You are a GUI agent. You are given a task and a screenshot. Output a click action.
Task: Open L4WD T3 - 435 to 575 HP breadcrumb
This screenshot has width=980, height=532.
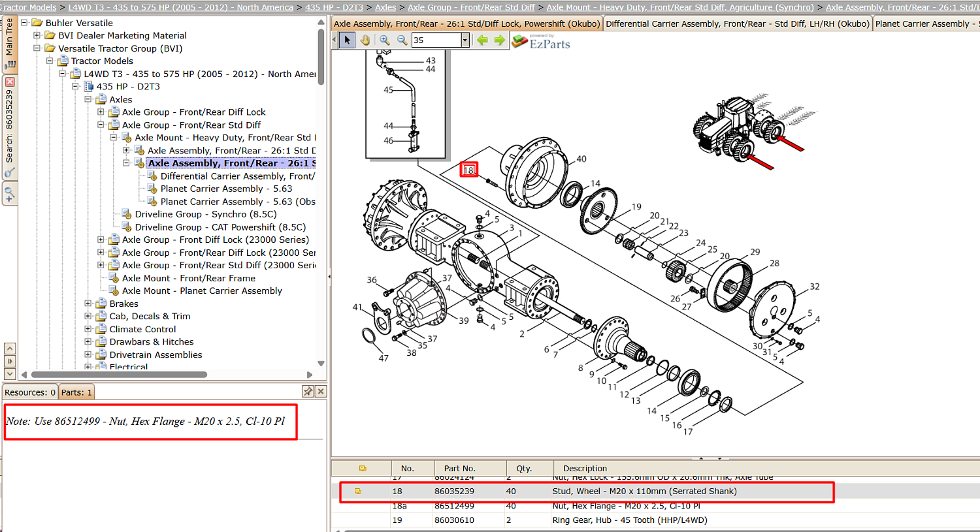pos(180,7)
